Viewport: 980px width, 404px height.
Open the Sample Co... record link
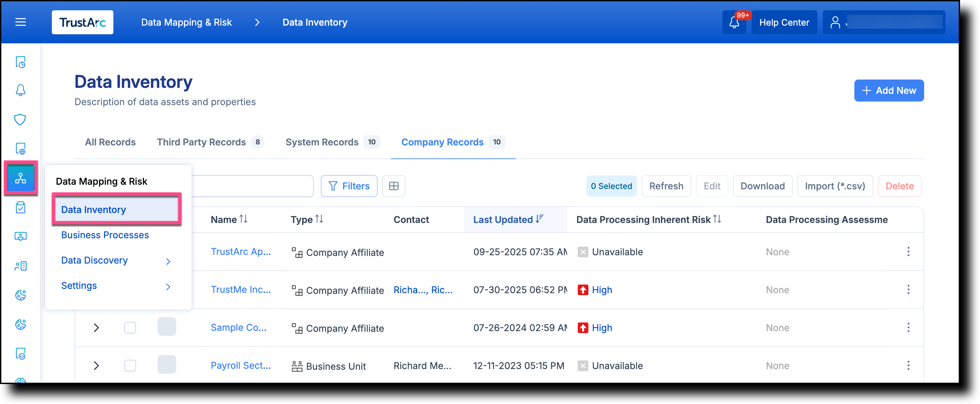[239, 328]
